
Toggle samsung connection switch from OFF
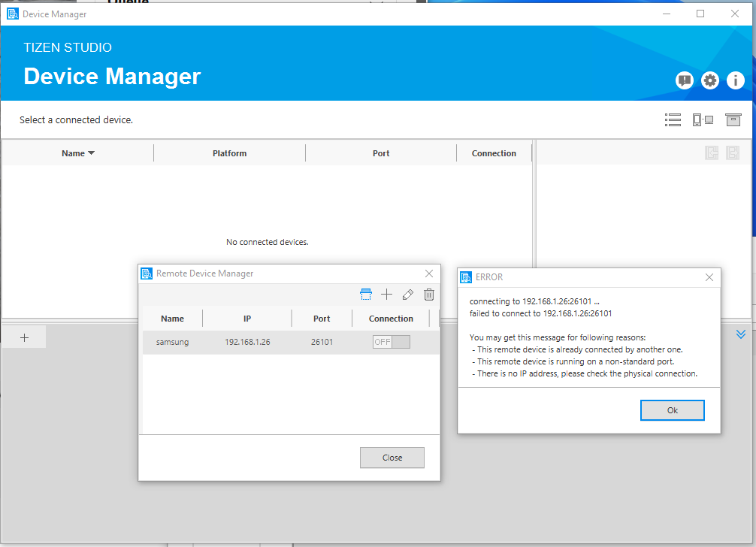point(392,342)
